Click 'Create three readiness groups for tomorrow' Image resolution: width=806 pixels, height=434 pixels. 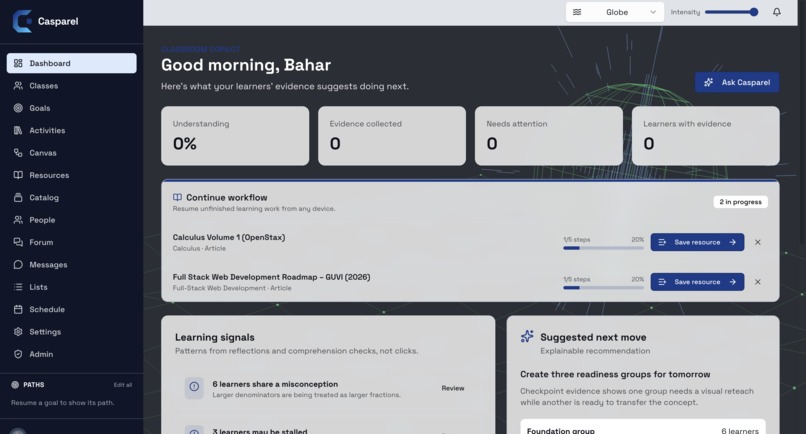click(x=615, y=374)
